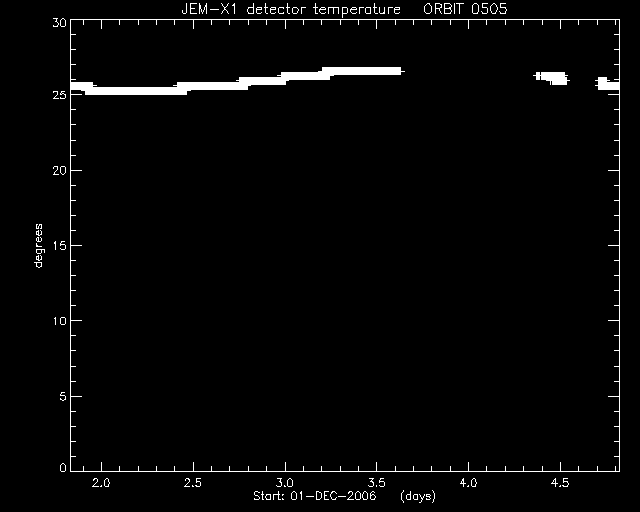Click the x-axis tick label 2.0

[101, 483]
